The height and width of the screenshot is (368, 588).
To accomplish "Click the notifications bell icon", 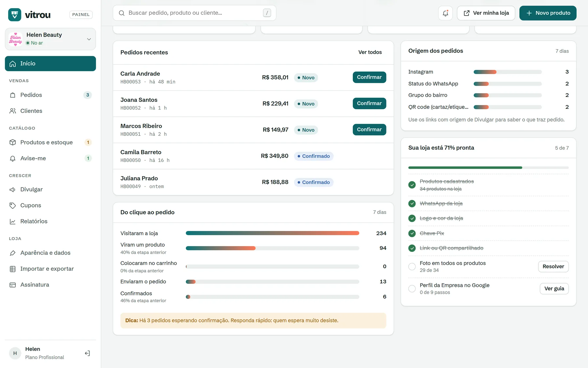I will pos(445,13).
